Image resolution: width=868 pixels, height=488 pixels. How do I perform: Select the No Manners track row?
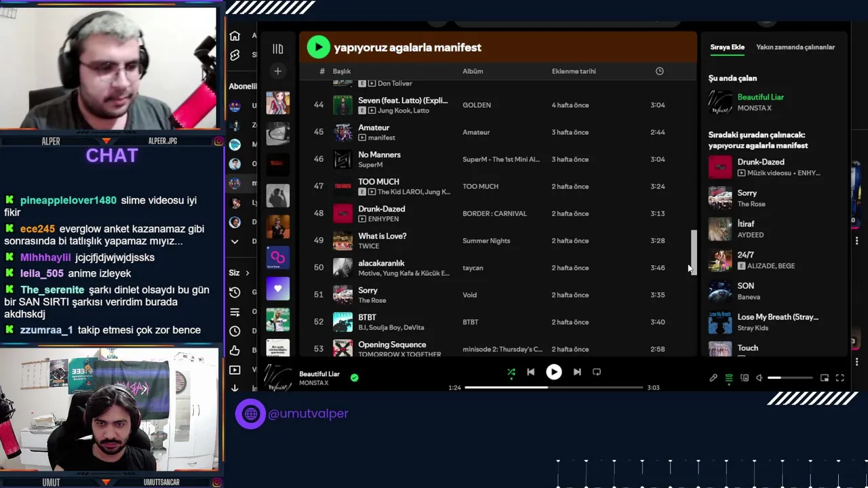point(497,159)
